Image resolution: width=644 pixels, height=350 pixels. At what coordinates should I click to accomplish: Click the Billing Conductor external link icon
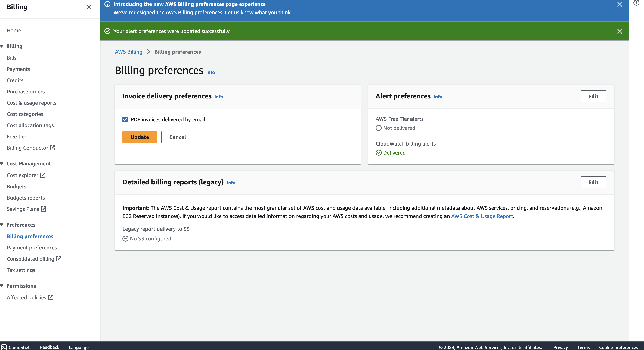[x=52, y=148]
